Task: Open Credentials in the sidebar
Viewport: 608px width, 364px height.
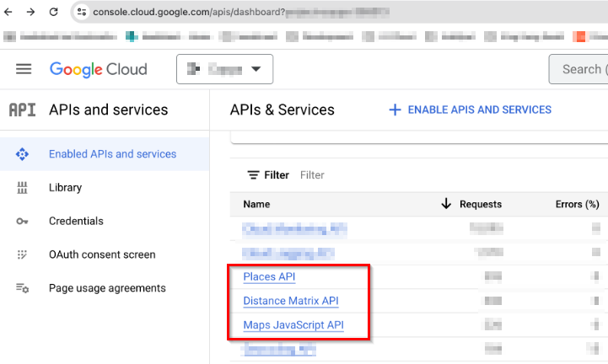Action: click(x=76, y=221)
